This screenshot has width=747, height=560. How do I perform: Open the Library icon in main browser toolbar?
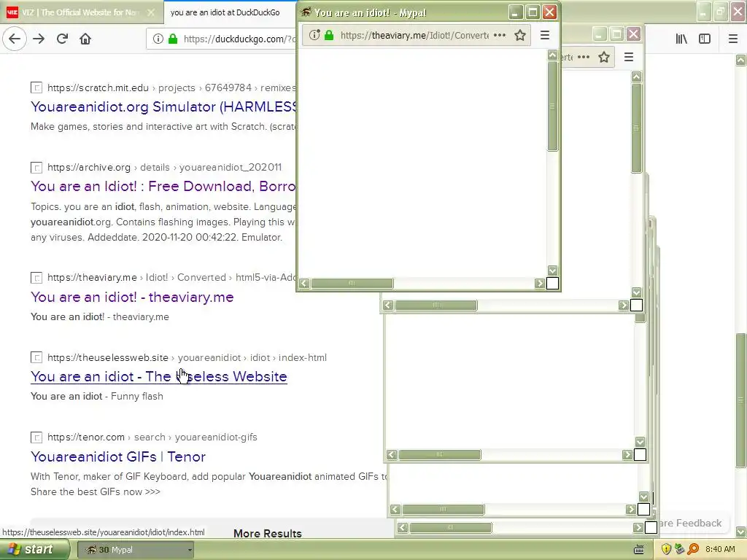[681, 39]
